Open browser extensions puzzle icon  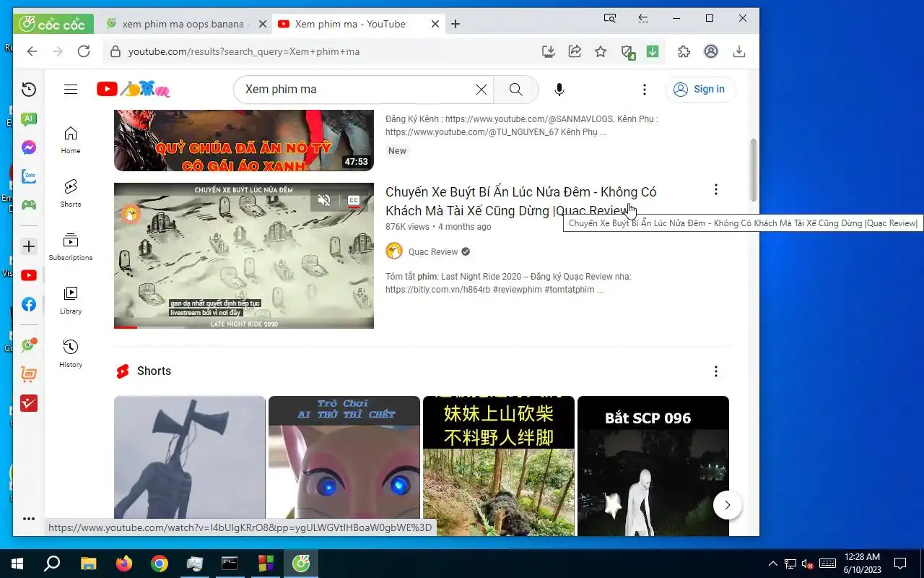[684, 51]
